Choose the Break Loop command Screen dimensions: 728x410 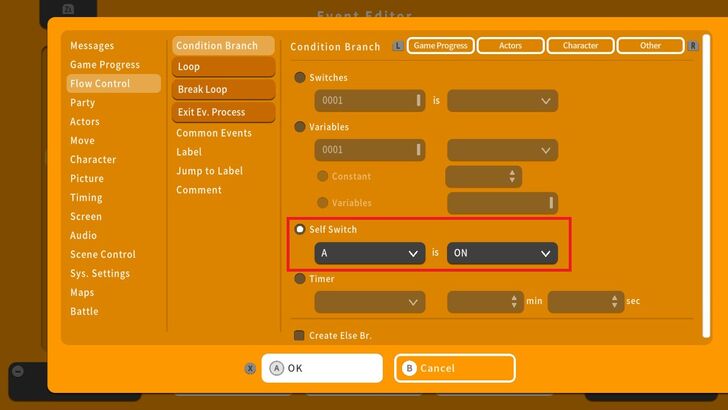(223, 90)
